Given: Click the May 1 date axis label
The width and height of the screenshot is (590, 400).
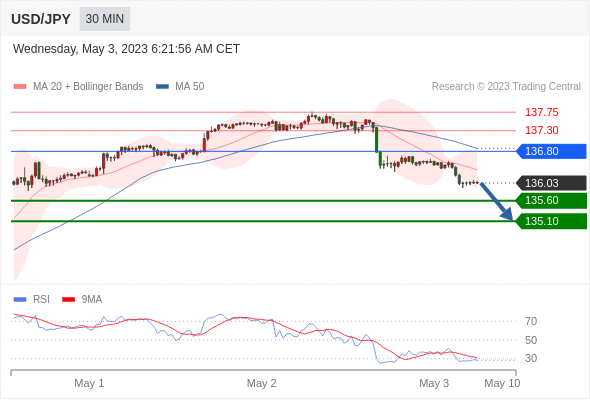Looking at the screenshot, I should 89,383.
